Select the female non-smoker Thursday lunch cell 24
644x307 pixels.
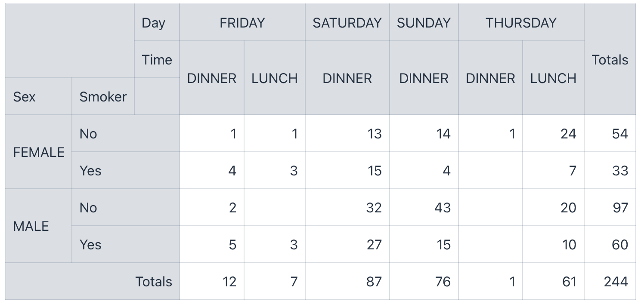click(568, 134)
